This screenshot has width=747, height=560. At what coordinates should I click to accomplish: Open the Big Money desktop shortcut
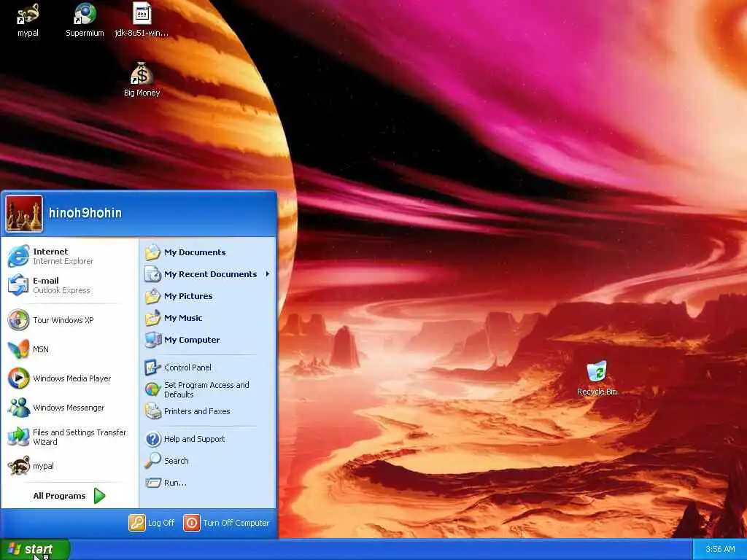[x=142, y=74]
